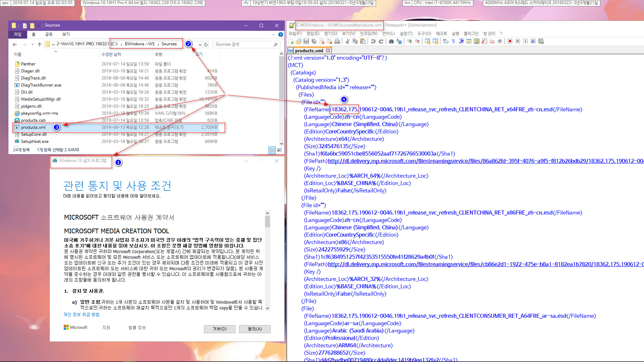Click the Properties icon in Explorer title bar

pos(25,25)
